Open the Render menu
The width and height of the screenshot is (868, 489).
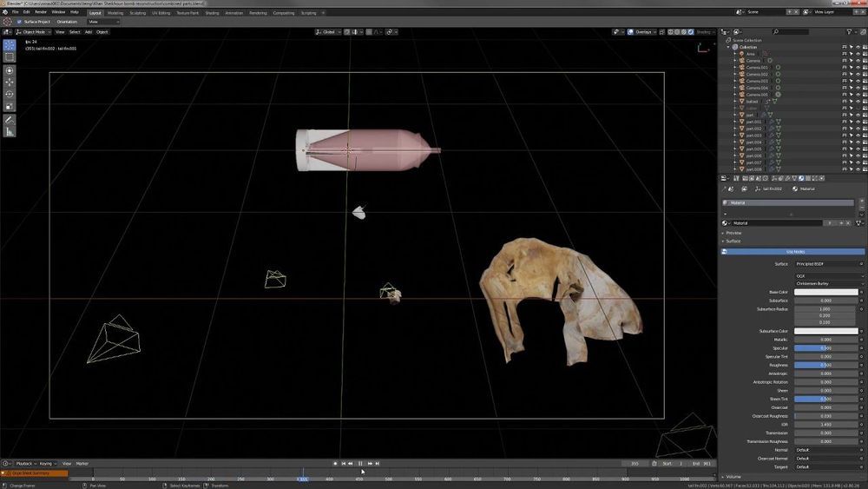pyautogui.click(x=41, y=12)
